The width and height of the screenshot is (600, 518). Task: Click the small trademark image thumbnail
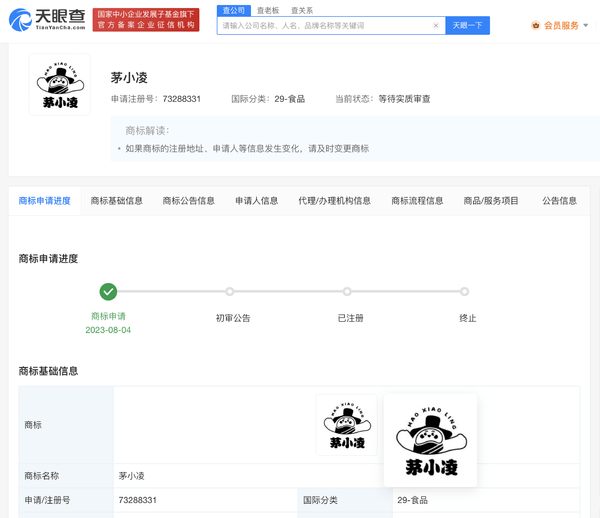pyautogui.click(x=346, y=425)
